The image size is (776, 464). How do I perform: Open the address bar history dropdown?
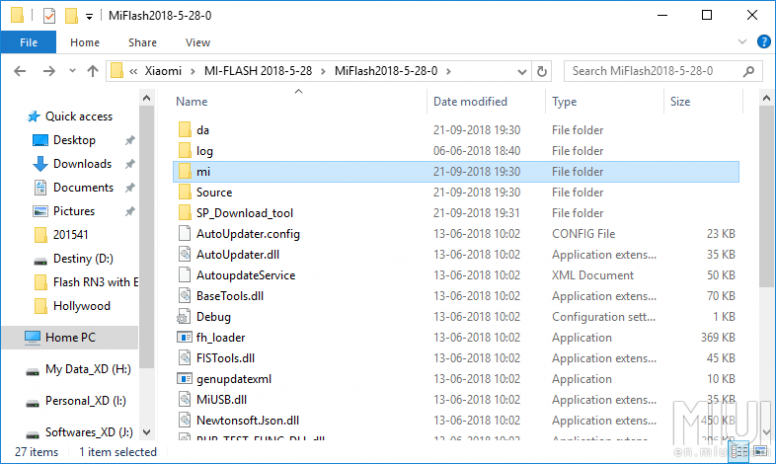coord(522,72)
